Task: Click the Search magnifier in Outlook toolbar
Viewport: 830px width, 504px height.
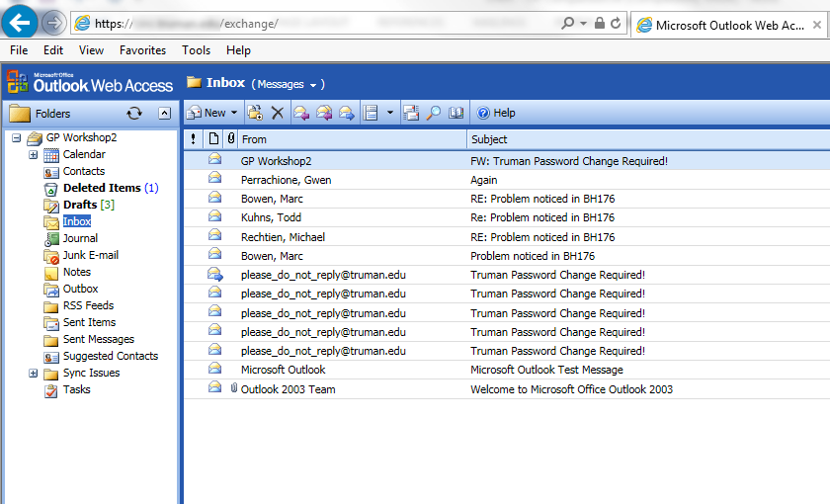Action: (x=434, y=113)
